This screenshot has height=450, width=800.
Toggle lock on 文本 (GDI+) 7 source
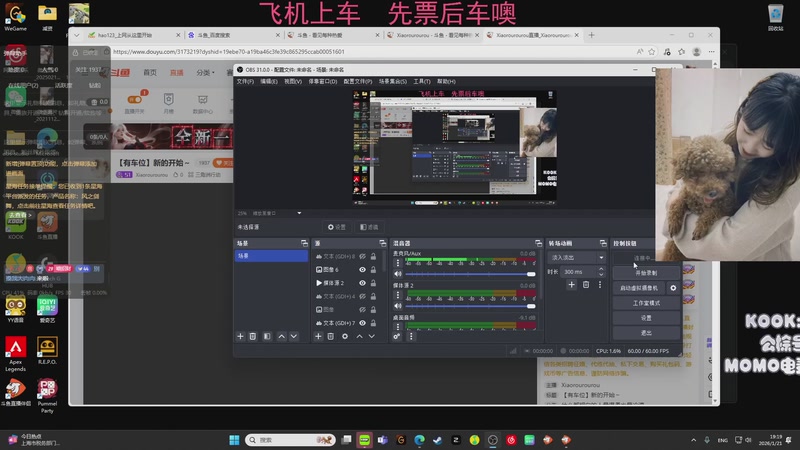[x=373, y=323]
